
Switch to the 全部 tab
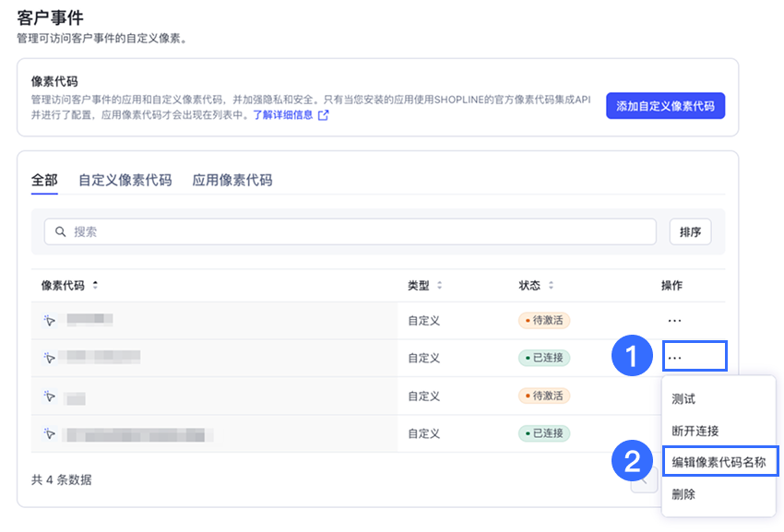tap(44, 180)
